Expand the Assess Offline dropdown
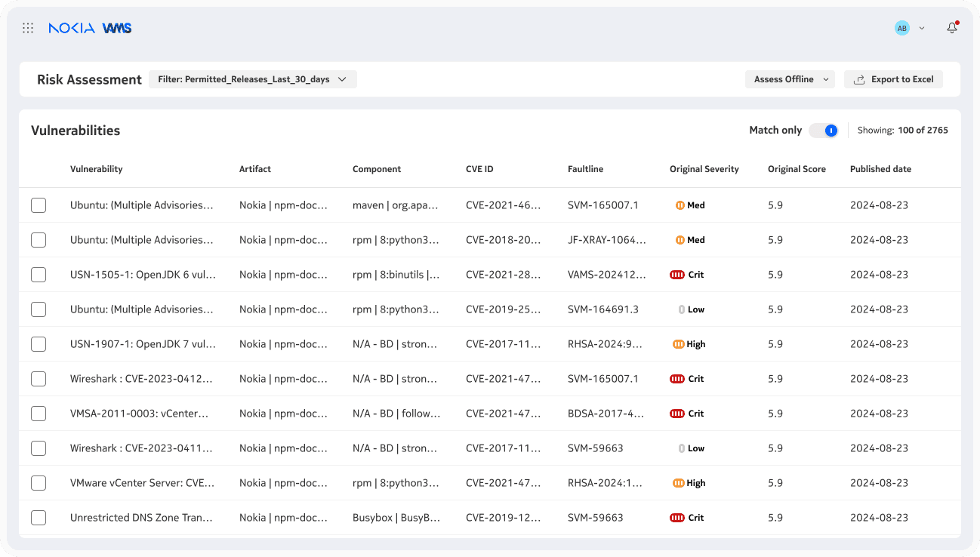 tap(790, 79)
